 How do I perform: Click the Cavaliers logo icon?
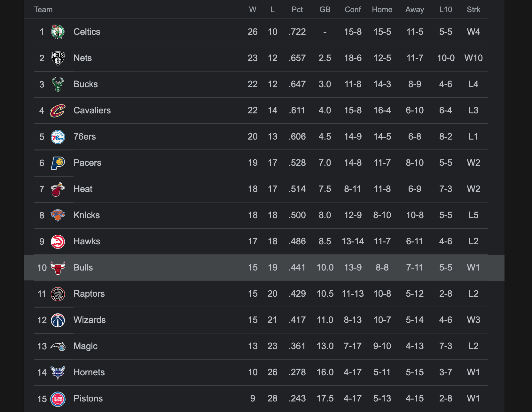coord(58,111)
